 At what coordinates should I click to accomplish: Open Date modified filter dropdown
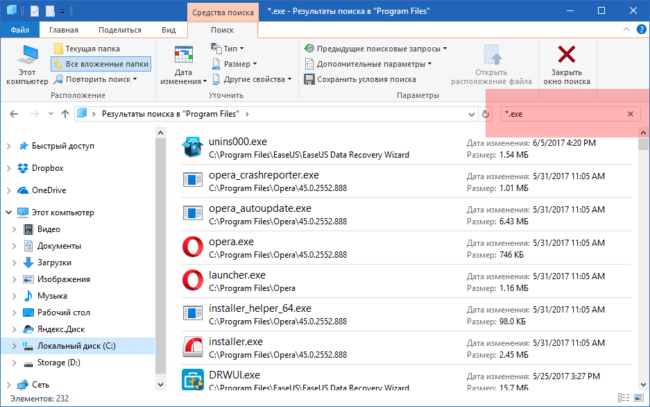[183, 65]
